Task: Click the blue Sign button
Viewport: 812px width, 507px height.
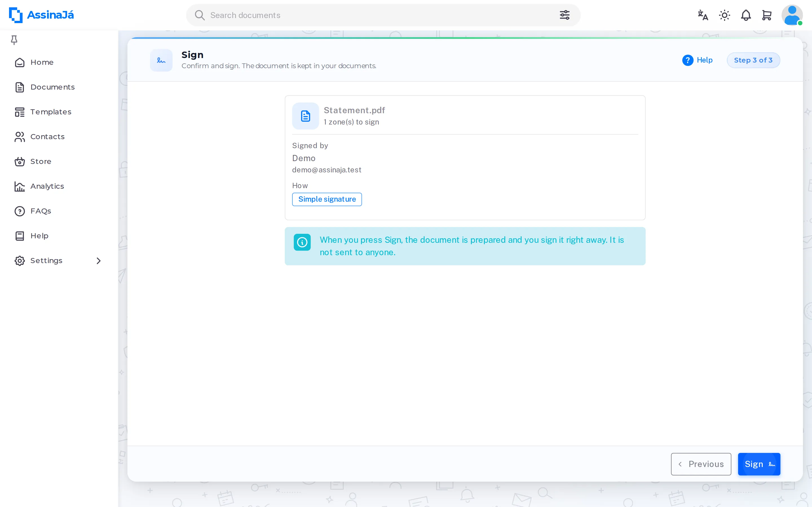Action: pos(759,464)
